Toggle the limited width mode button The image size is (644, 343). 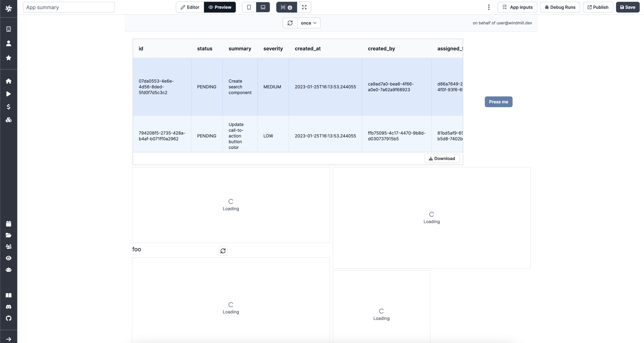[x=286, y=7]
